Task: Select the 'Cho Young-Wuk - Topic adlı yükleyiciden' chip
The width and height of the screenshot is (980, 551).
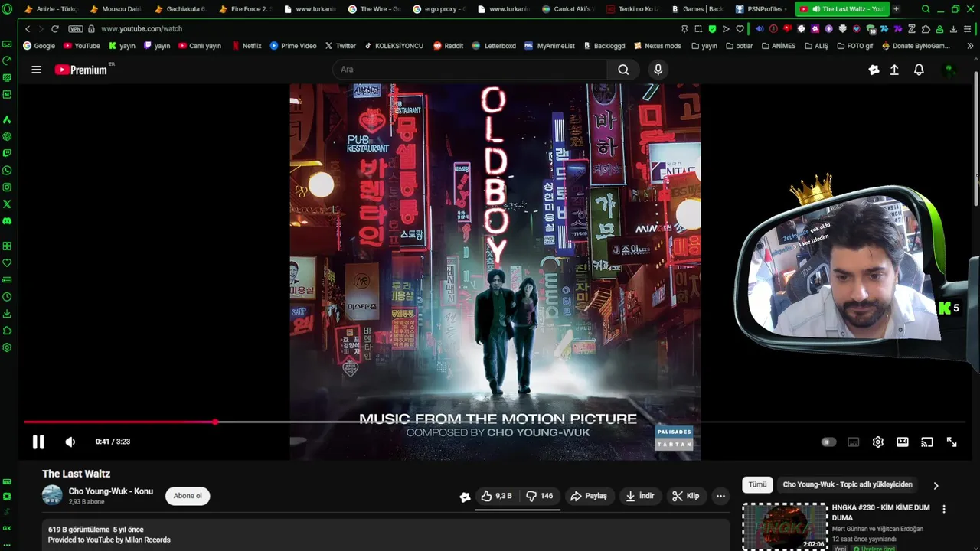Action: pos(848,484)
